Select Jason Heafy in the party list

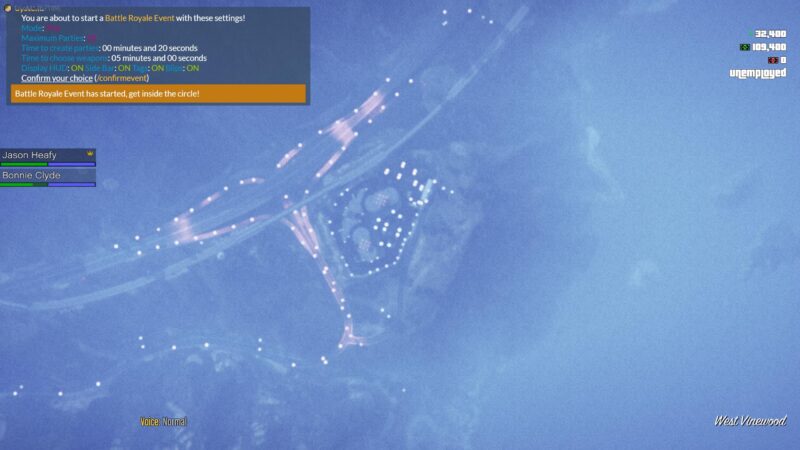30,155
